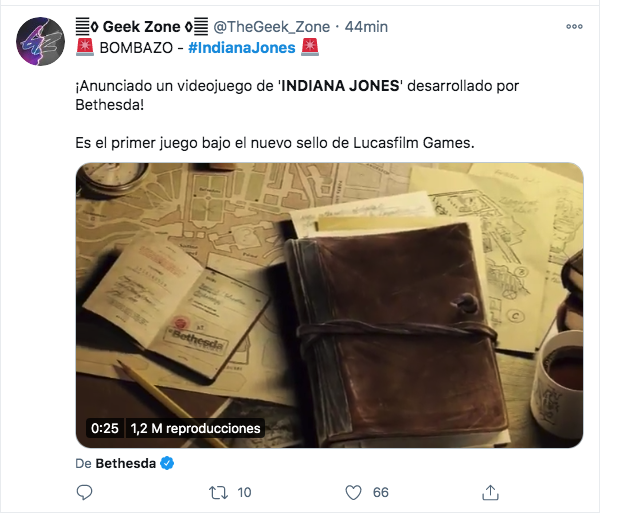Click the 1,2 M reproducciones view count

(195, 428)
